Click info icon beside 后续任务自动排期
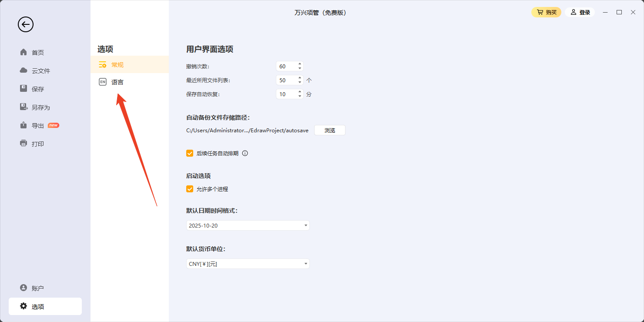 tap(245, 153)
